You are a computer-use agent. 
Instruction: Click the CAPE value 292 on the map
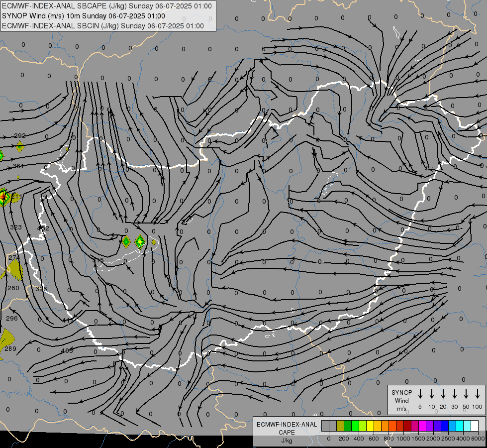point(20,135)
